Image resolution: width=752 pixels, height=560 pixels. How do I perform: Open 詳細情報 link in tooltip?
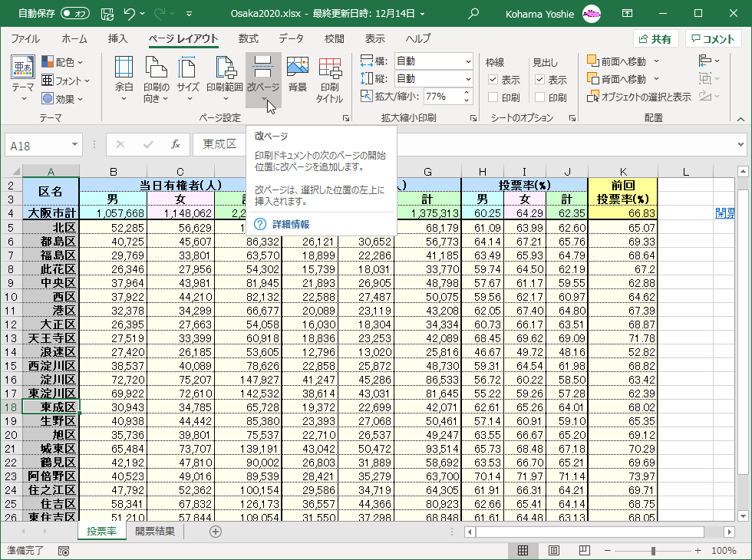(291, 224)
